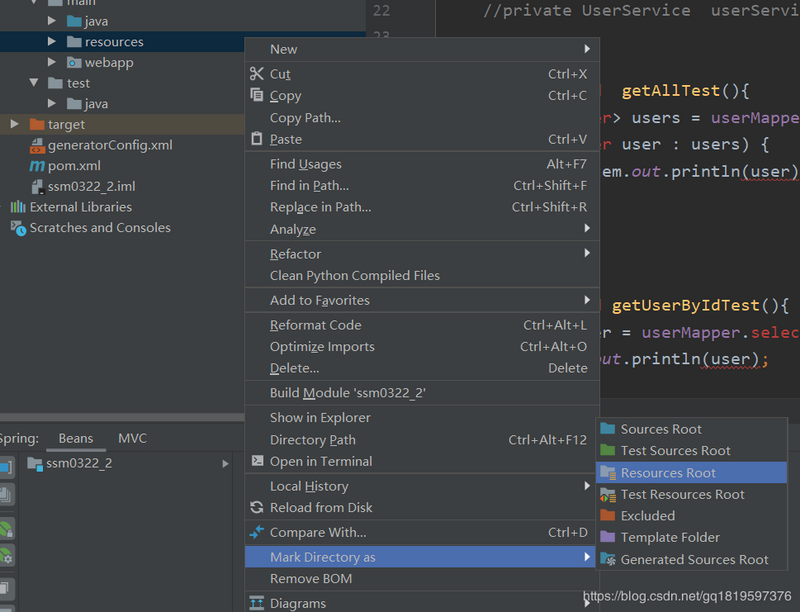This screenshot has height=612, width=800.
Task: Expand the resources folder in tree
Action: pyautogui.click(x=52, y=42)
